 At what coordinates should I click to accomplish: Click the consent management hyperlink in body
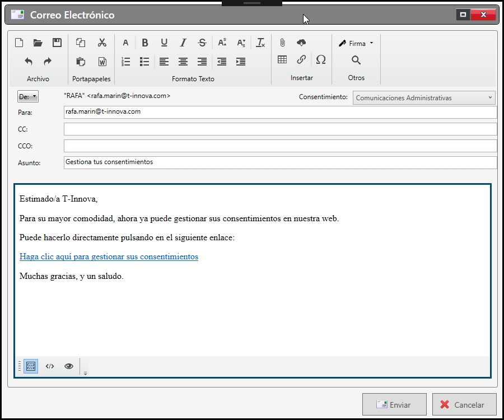point(109,256)
